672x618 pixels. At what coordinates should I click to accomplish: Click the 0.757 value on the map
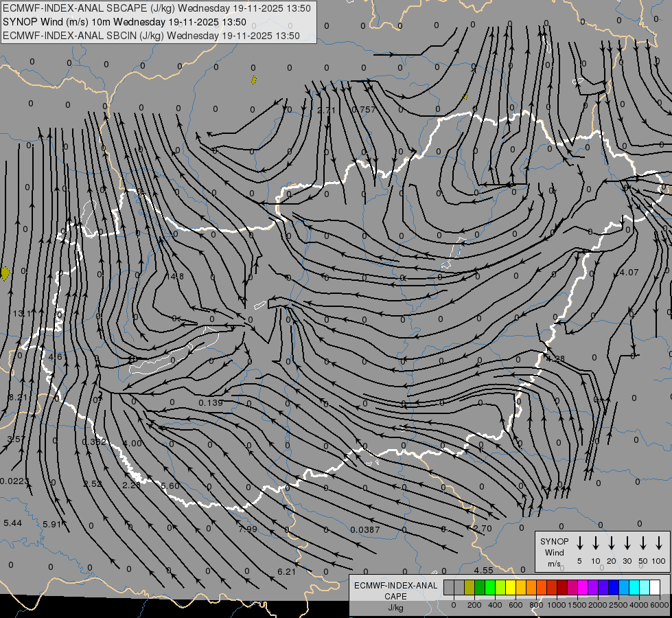[363, 110]
